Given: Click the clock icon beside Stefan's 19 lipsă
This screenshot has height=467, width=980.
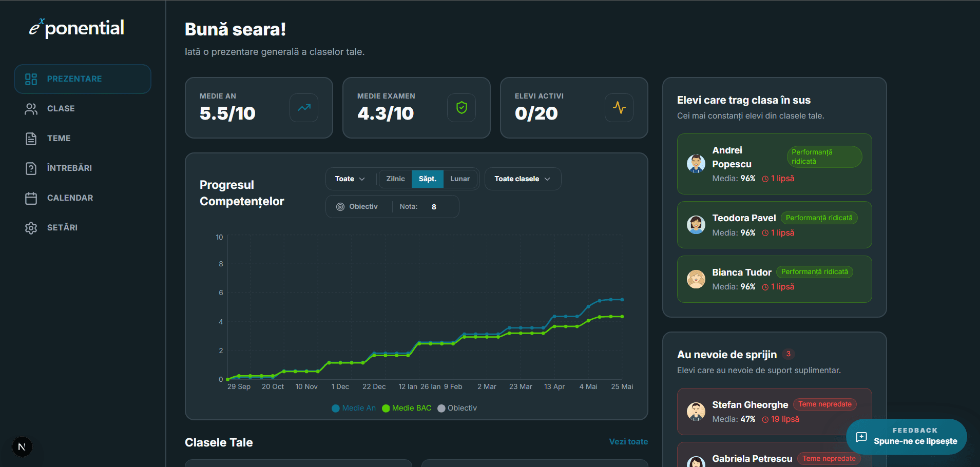Looking at the screenshot, I should pos(765,419).
